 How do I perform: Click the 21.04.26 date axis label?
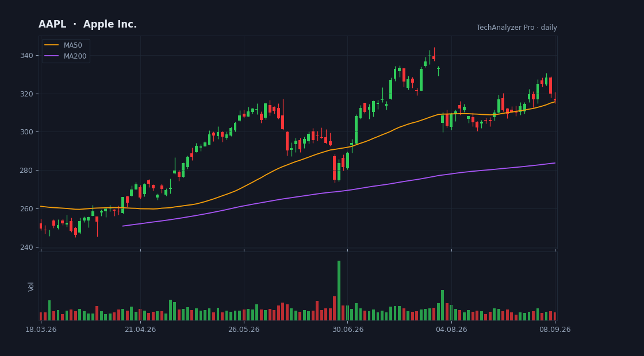(x=140, y=330)
